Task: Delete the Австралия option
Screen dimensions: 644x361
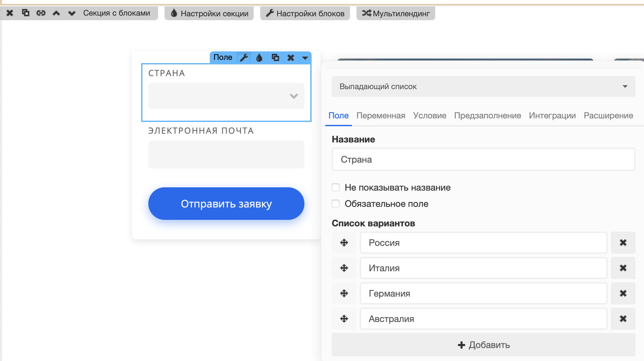Action: tap(623, 319)
